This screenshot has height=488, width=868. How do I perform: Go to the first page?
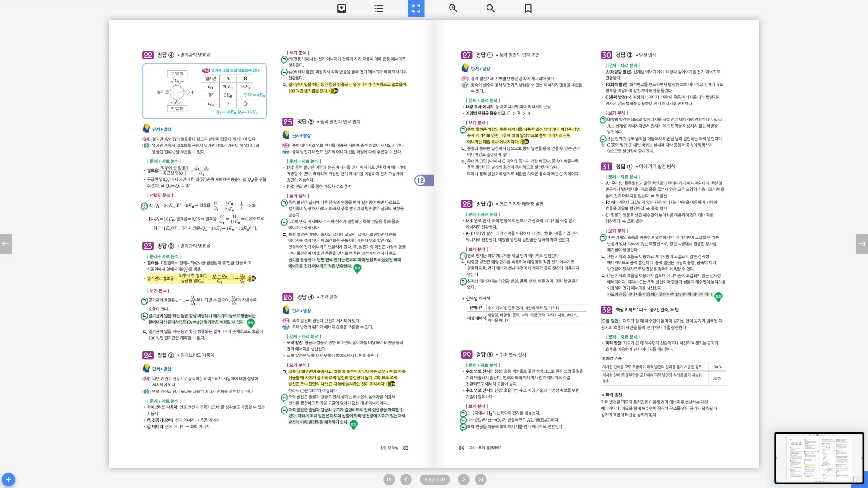click(x=389, y=479)
